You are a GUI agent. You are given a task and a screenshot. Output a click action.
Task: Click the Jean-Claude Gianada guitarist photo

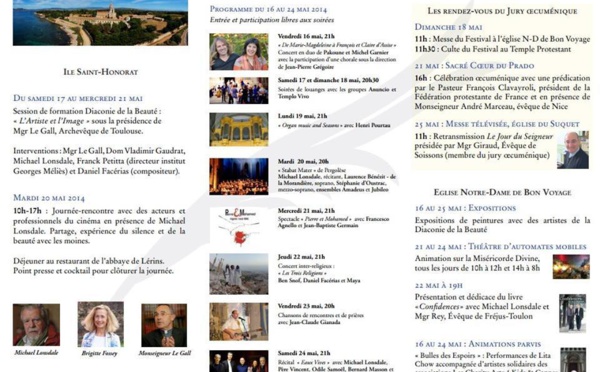click(x=239, y=322)
